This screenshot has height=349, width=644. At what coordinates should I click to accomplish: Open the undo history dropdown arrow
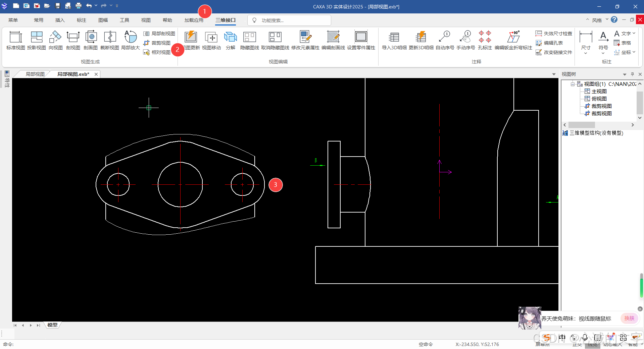click(96, 5)
